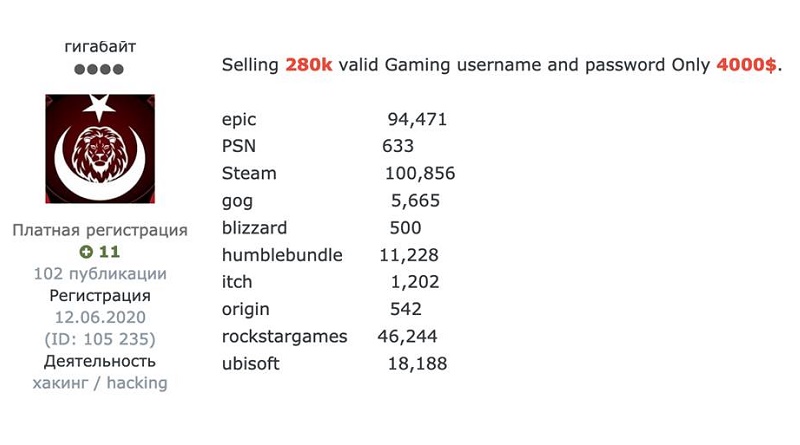Open the 102 публикации link
Screen dimensions: 800x445
[x=100, y=274]
